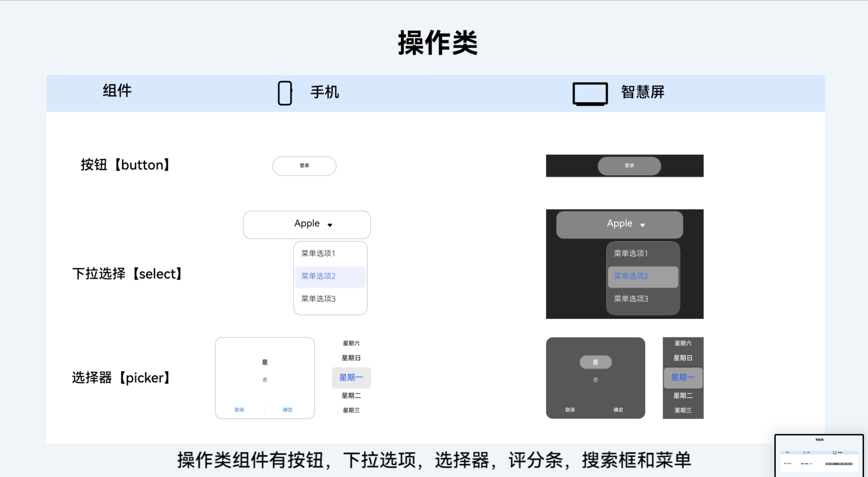This screenshot has width=868, height=477.
Task: Pick 星期二 in the light weekday list
Action: tap(351, 395)
